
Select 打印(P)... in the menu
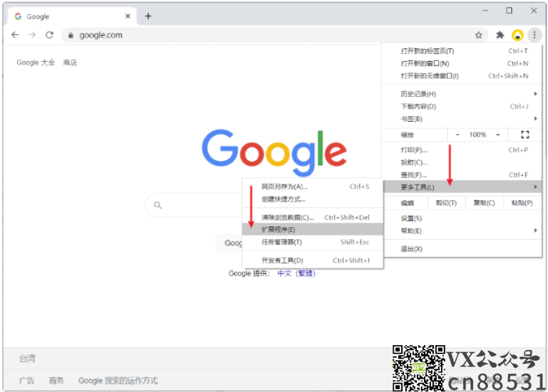(462, 150)
